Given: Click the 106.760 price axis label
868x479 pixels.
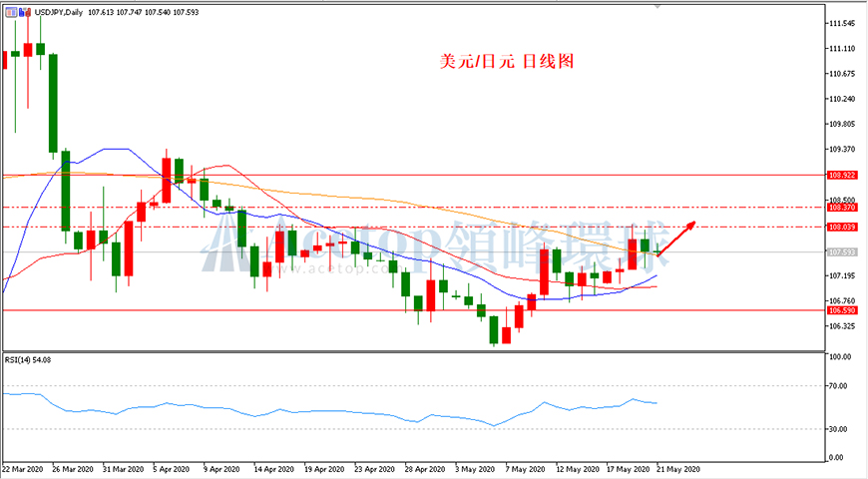Looking at the screenshot, I should point(842,300).
